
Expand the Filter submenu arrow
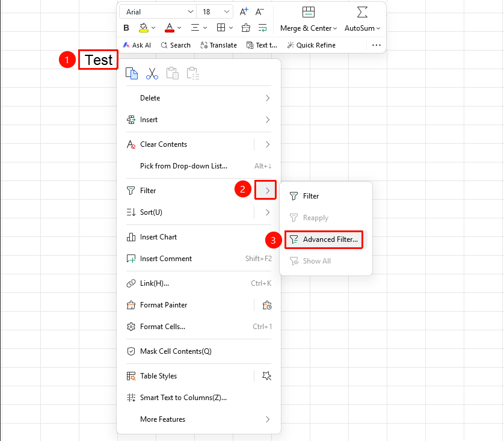(x=268, y=191)
